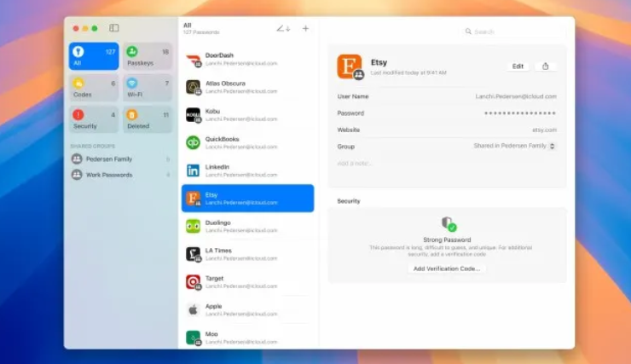Click the Add Verification Code button
The width and height of the screenshot is (631, 364).
(x=447, y=269)
